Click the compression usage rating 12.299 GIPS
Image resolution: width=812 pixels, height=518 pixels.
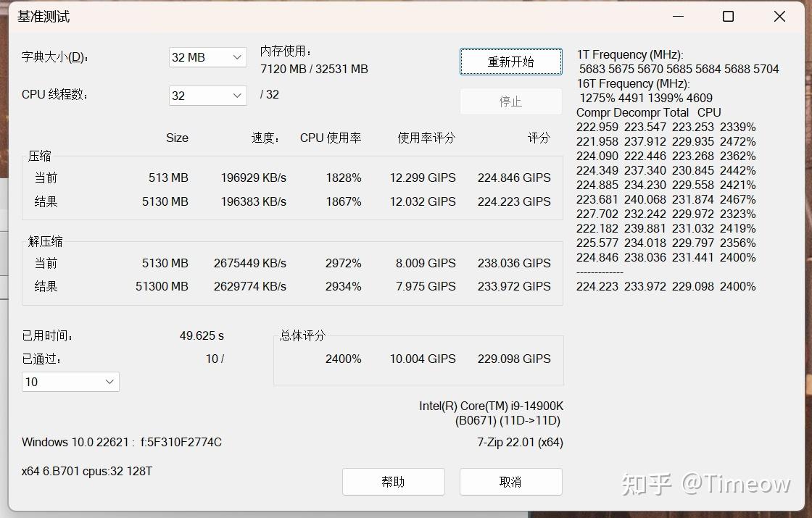click(423, 177)
